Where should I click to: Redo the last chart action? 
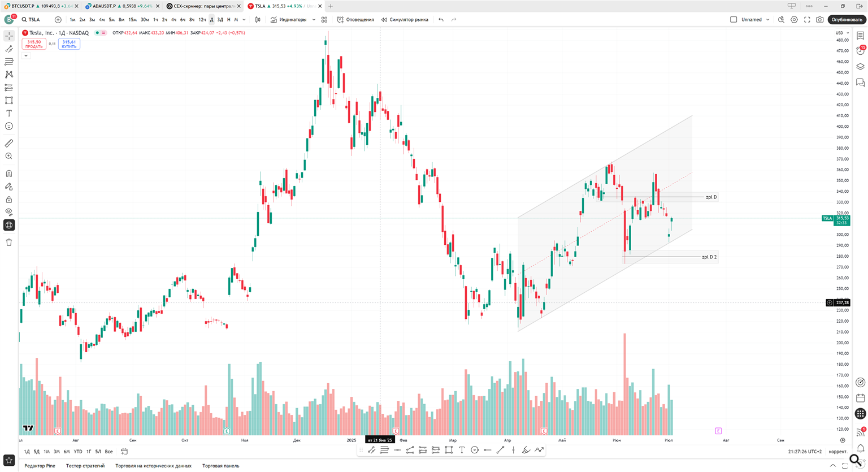coord(454,20)
